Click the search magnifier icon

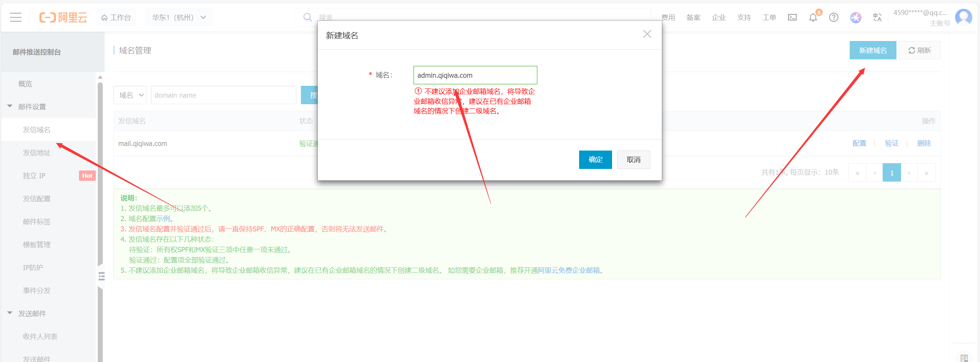(x=307, y=17)
